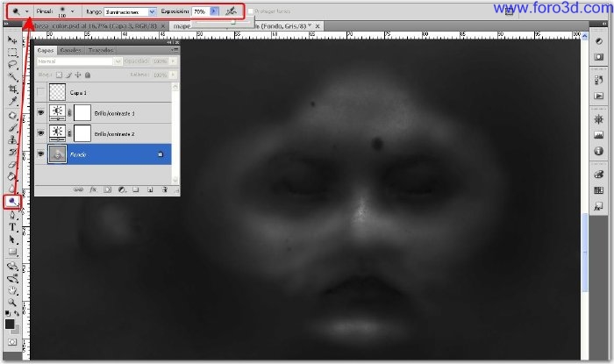614x364 pixels.
Task: Select the Pen tool
Action: point(12,215)
